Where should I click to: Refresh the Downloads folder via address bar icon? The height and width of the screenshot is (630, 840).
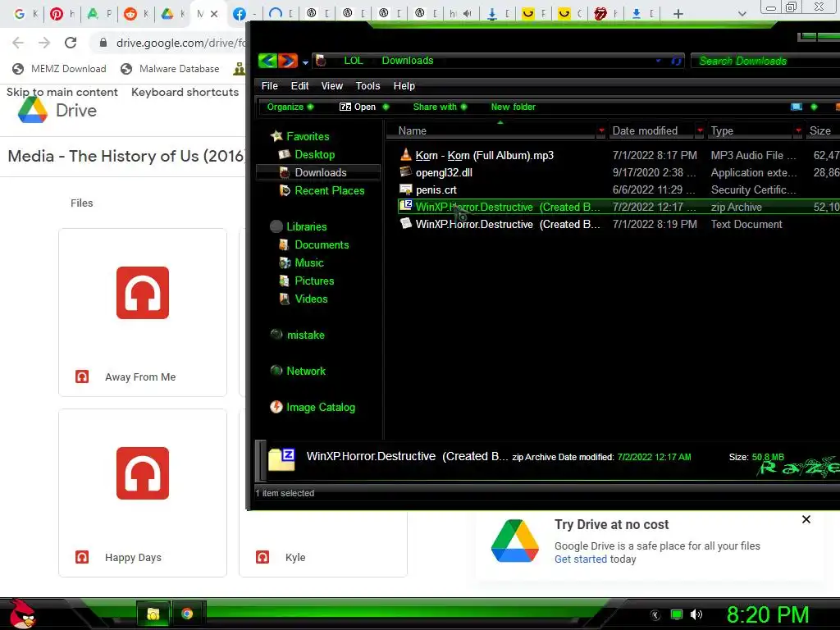point(676,61)
